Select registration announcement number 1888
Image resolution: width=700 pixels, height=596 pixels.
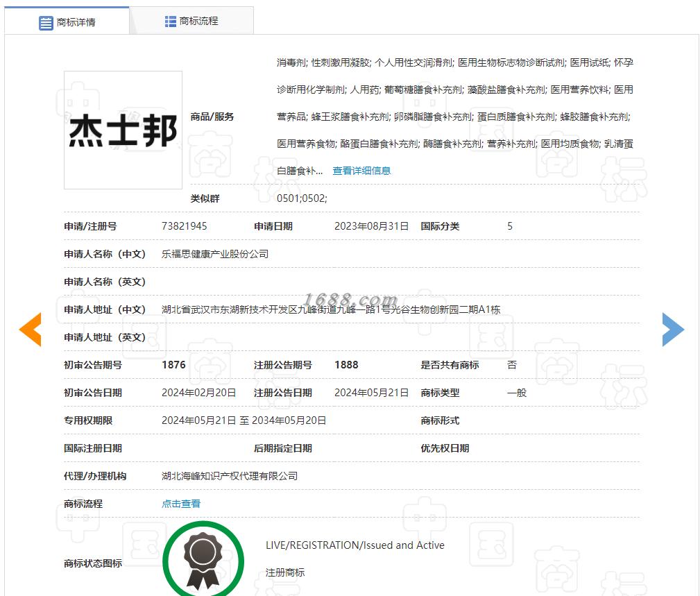[x=346, y=365]
